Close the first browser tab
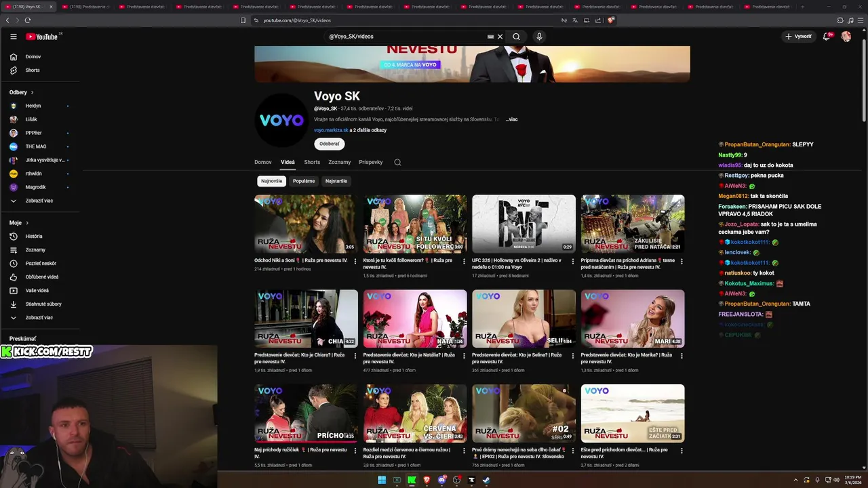The height and width of the screenshot is (488, 868). [x=51, y=7]
